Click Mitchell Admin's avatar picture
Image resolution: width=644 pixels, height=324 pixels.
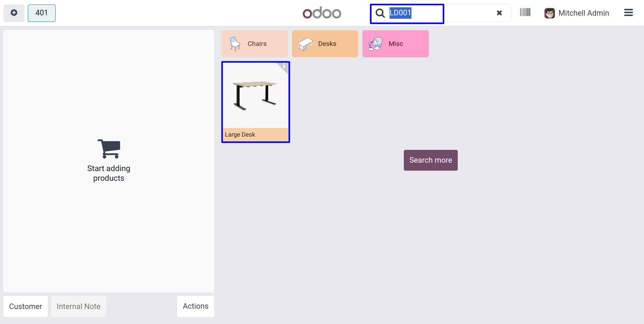[x=549, y=13]
